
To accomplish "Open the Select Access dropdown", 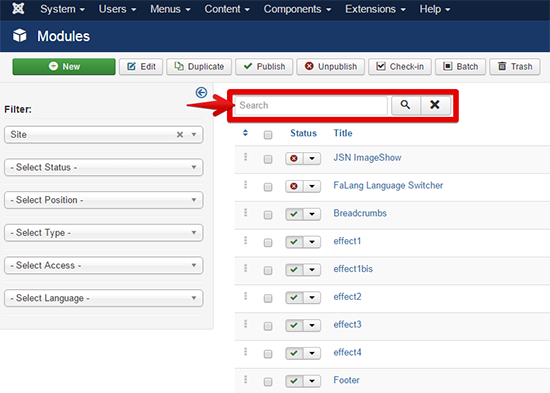I will (103, 265).
